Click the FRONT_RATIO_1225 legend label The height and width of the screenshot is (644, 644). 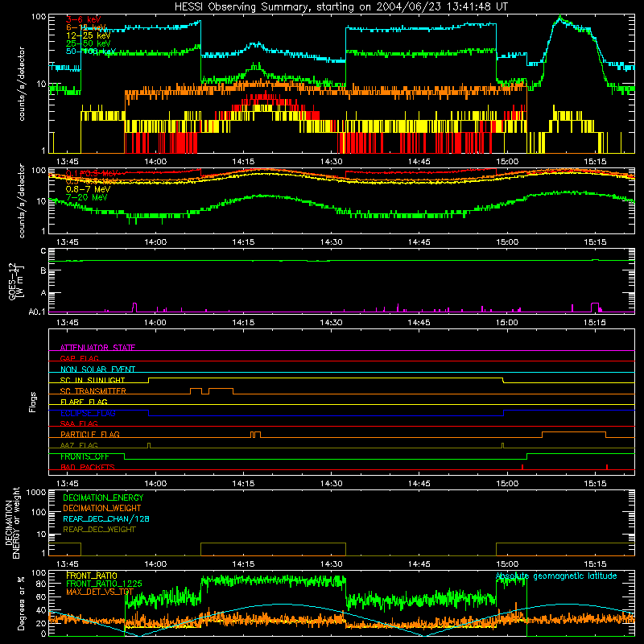click(105, 584)
